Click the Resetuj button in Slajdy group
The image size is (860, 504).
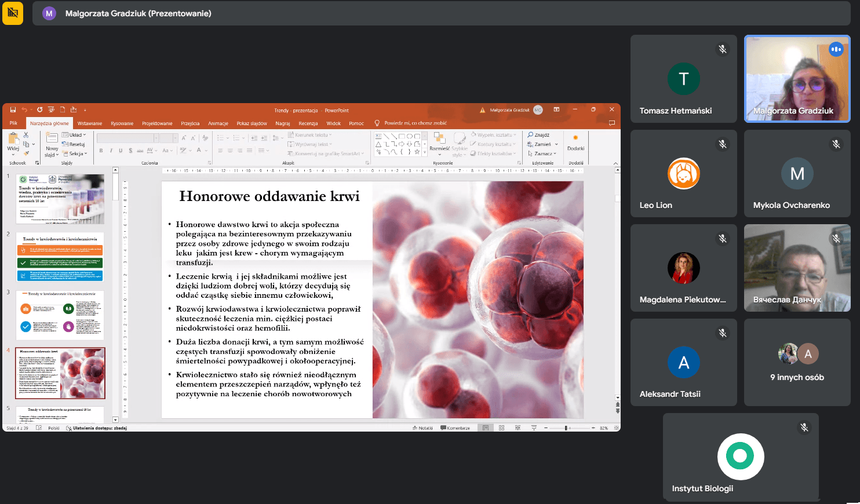pyautogui.click(x=73, y=144)
